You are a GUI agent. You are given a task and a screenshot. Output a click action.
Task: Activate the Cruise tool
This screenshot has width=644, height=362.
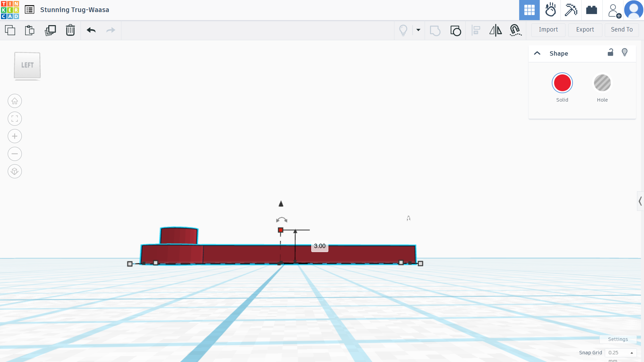(x=516, y=30)
